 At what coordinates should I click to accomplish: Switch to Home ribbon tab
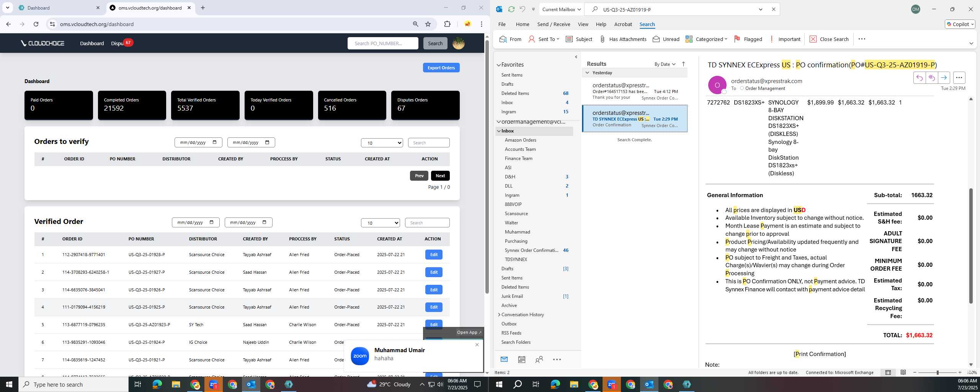point(523,24)
